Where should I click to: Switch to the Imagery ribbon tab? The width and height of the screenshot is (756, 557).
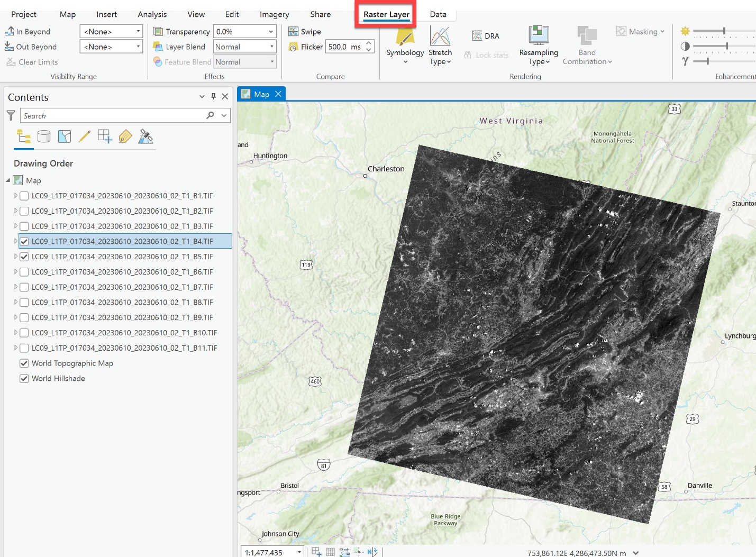pos(274,14)
